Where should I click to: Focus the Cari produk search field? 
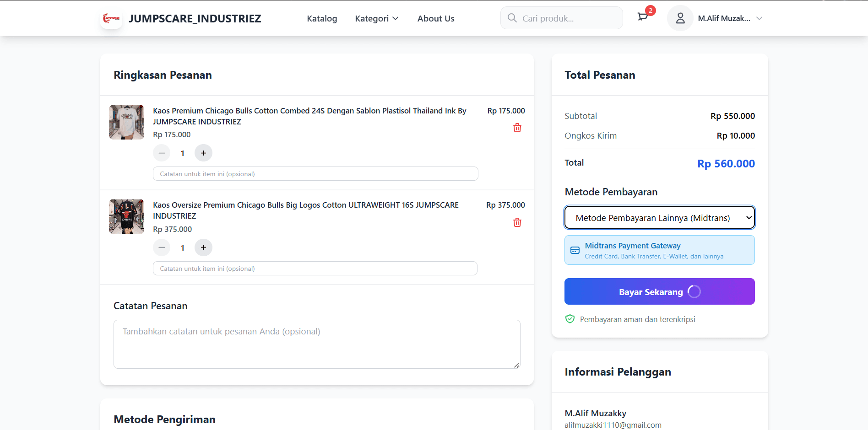click(562, 18)
